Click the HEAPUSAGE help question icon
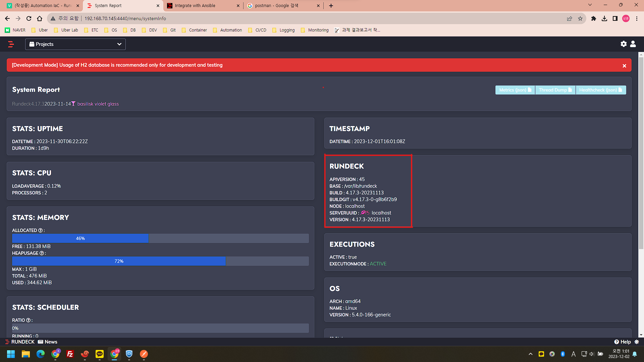Image resolution: width=644 pixels, height=362 pixels. click(42, 253)
